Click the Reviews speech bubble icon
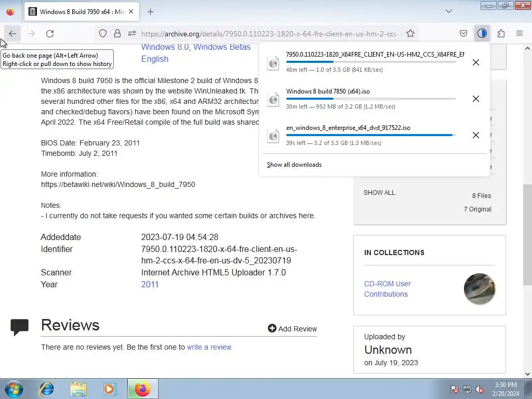This screenshot has width=532, height=399. click(19, 327)
